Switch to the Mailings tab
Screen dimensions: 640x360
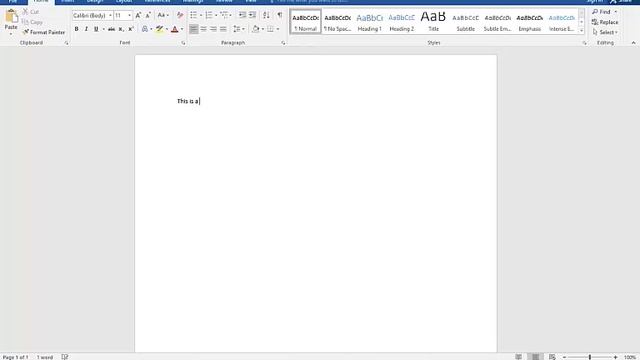tap(193, 2)
